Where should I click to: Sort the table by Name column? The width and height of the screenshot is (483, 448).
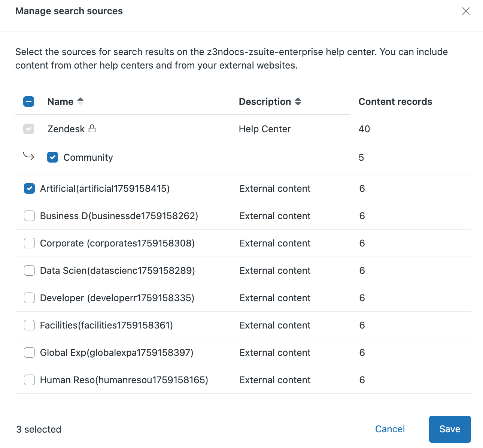point(60,102)
